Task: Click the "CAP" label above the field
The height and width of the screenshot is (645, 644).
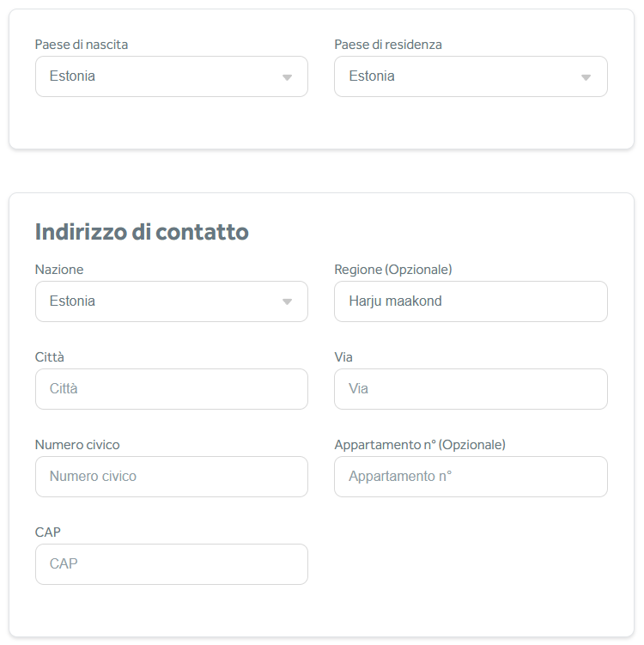Action: tap(48, 532)
